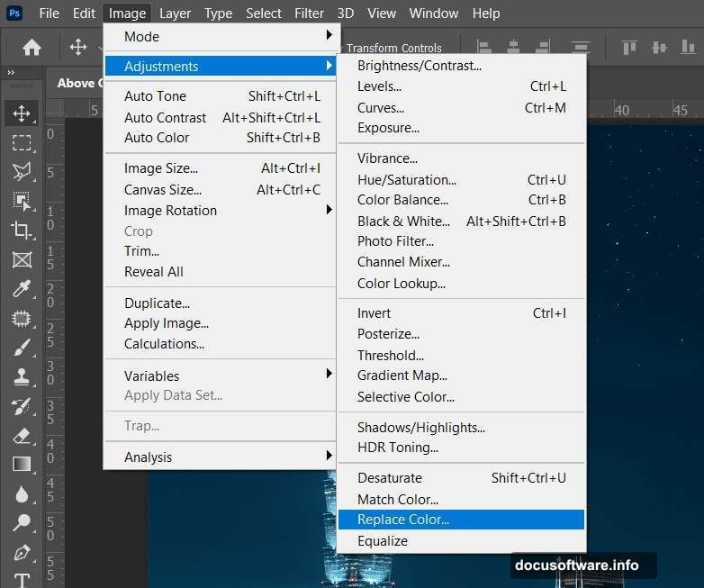Choose the Brush tool
Screen dimensions: 704x588
pos(22,348)
